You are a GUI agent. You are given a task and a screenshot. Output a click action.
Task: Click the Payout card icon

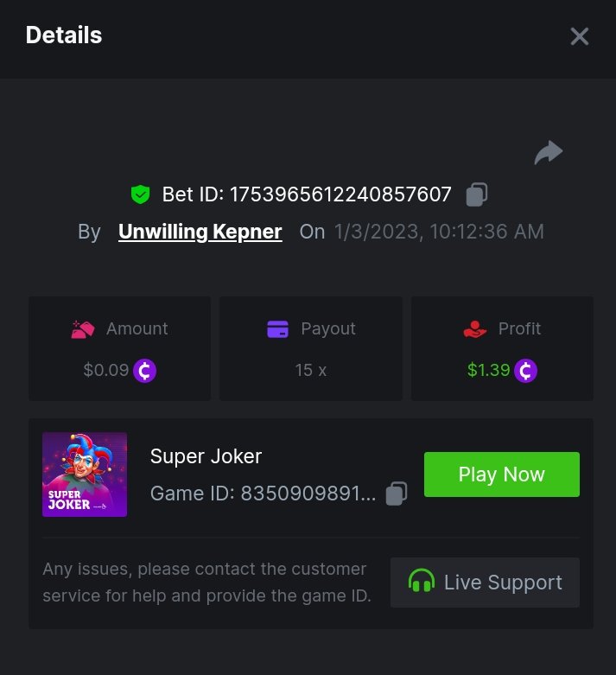[x=277, y=329]
